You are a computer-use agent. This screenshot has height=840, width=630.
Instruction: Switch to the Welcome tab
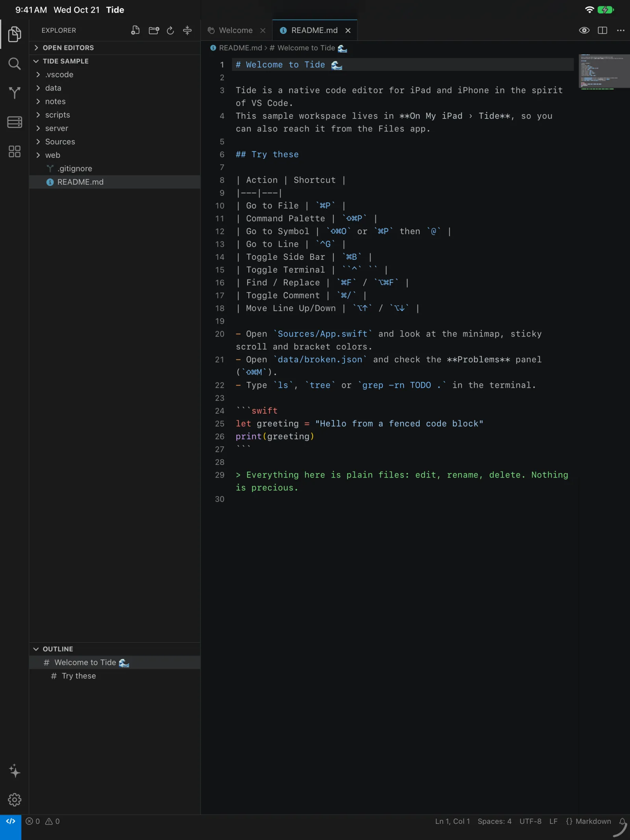tap(235, 30)
